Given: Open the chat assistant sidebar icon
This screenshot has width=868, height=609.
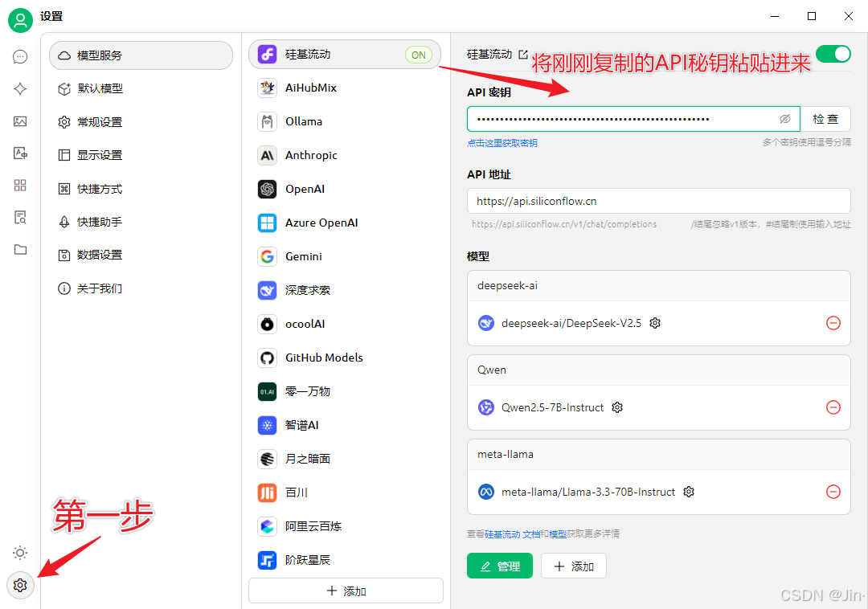Looking at the screenshot, I should (20, 57).
